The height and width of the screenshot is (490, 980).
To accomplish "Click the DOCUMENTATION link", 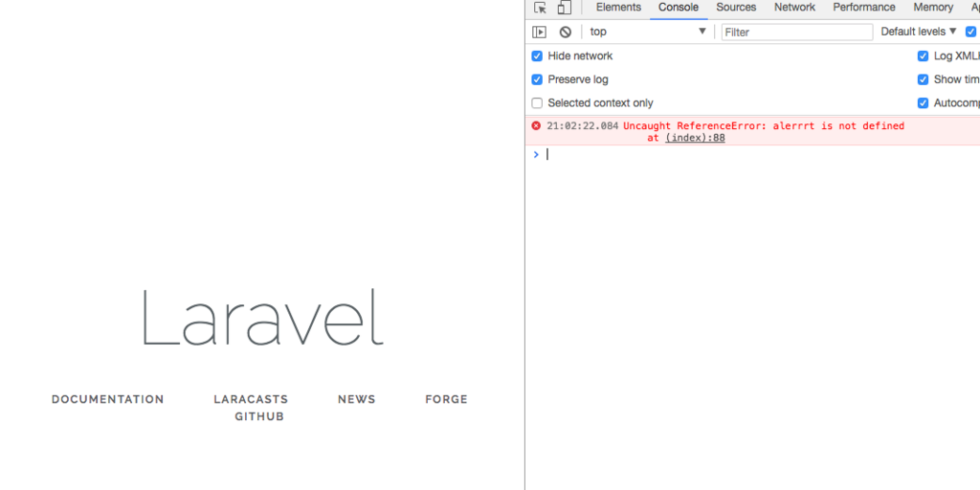I will pyautogui.click(x=107, y=399).
